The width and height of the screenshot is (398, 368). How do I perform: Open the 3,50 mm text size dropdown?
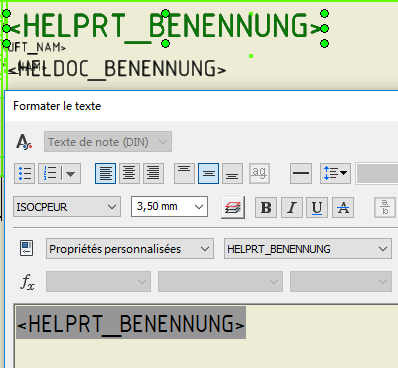click(169, 207)
